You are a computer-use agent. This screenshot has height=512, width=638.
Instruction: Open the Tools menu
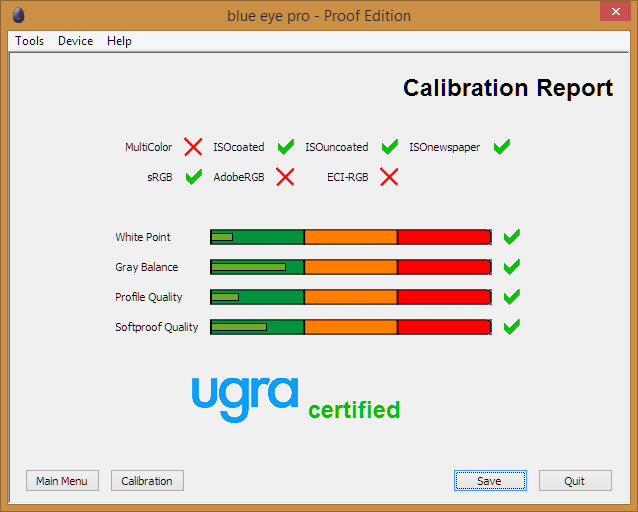coord(29,41)
